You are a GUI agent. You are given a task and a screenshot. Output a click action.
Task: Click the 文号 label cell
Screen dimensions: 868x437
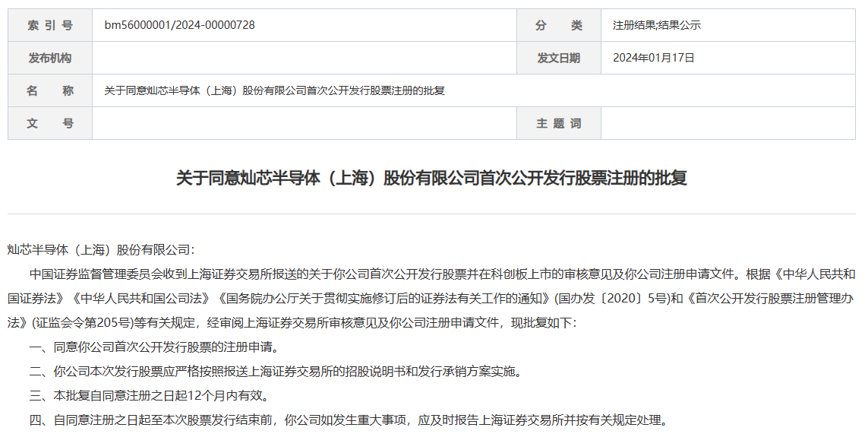(x=50, y=123)
